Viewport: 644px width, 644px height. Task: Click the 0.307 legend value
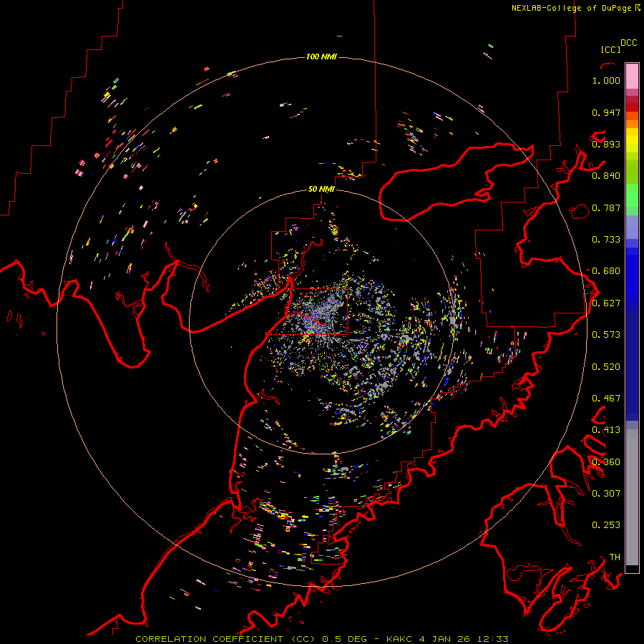[x=606, y=493]
